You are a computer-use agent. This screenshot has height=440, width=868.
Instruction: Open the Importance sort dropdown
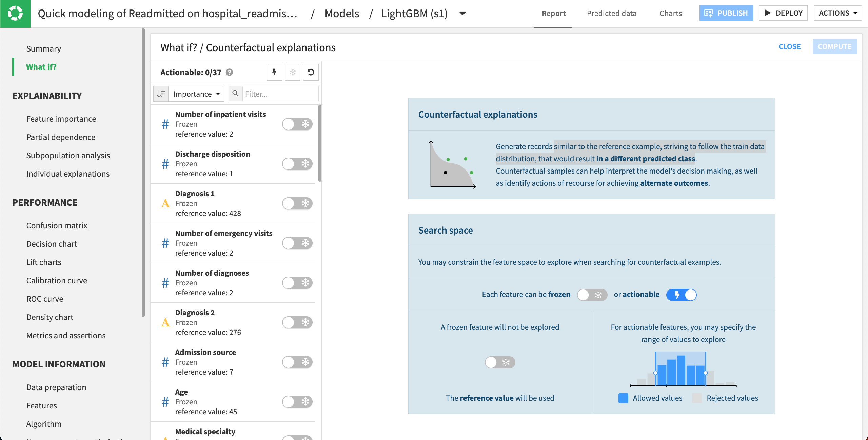pyautogui.click(x=197, y=94)
